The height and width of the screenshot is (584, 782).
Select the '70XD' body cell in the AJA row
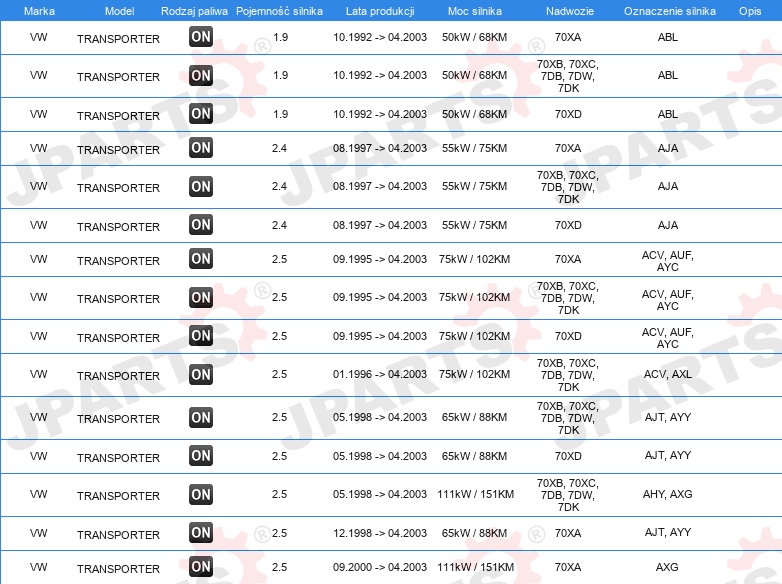[x=568, y=225]
